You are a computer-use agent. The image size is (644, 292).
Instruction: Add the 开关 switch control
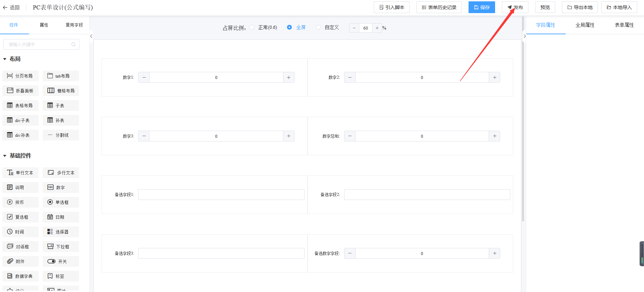tap(61, 261)
